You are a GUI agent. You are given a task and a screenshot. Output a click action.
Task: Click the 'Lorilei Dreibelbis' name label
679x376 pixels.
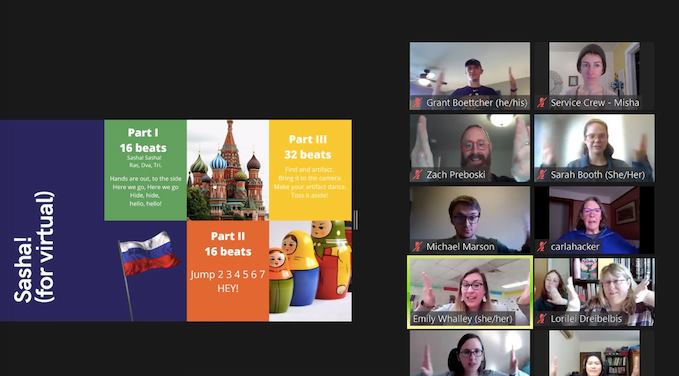[586, 319]
